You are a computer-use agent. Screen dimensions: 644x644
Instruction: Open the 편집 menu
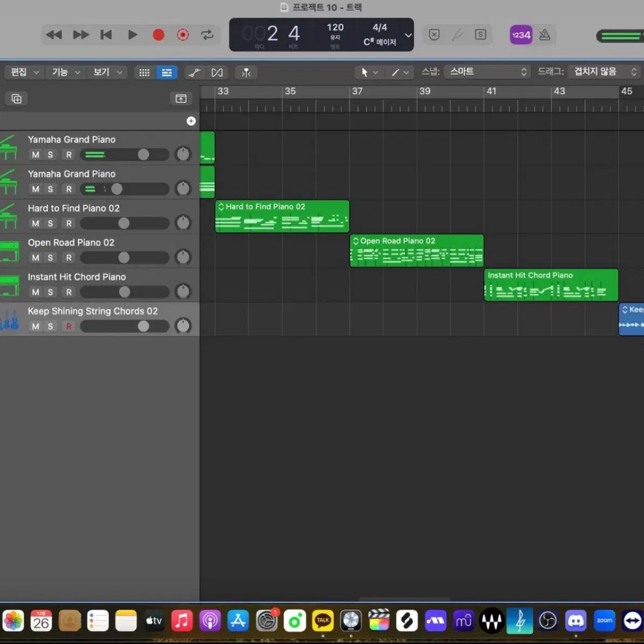tap(24, 72)
